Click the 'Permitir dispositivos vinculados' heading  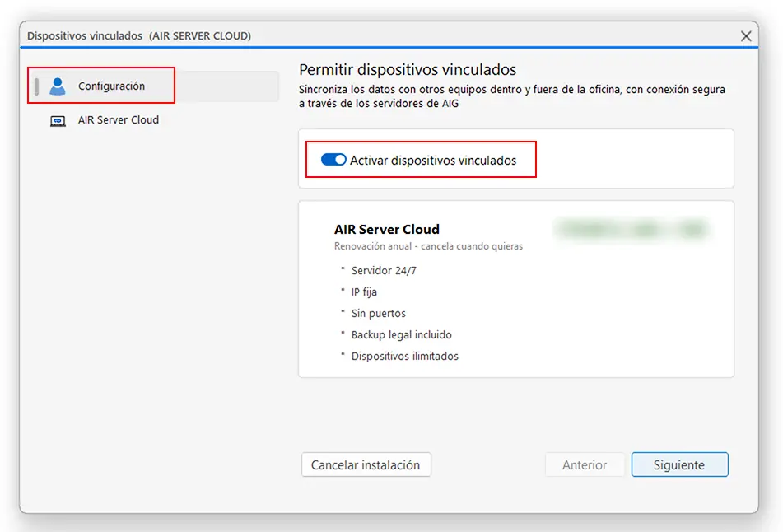coord(408,69)
